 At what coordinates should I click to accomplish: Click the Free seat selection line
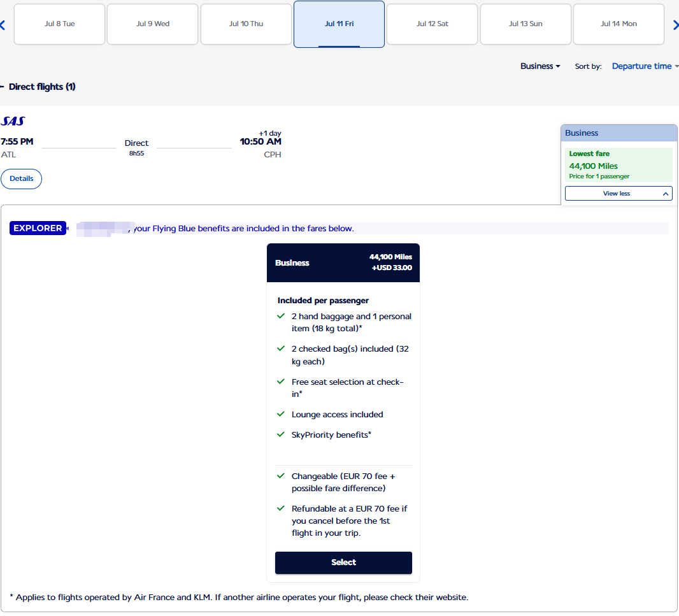click(347, 388)
